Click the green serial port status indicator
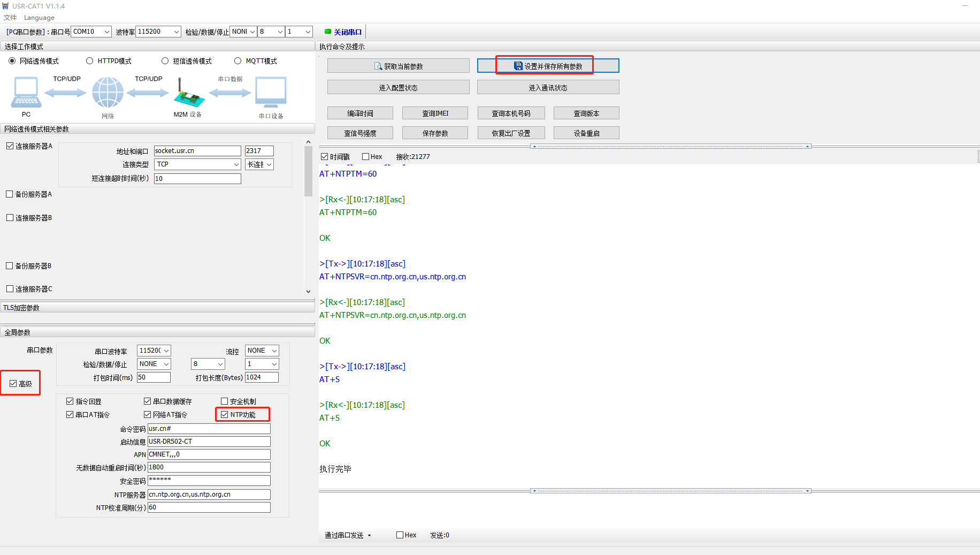980x555 pixels. pyautogui.click(x=328, y=32)
